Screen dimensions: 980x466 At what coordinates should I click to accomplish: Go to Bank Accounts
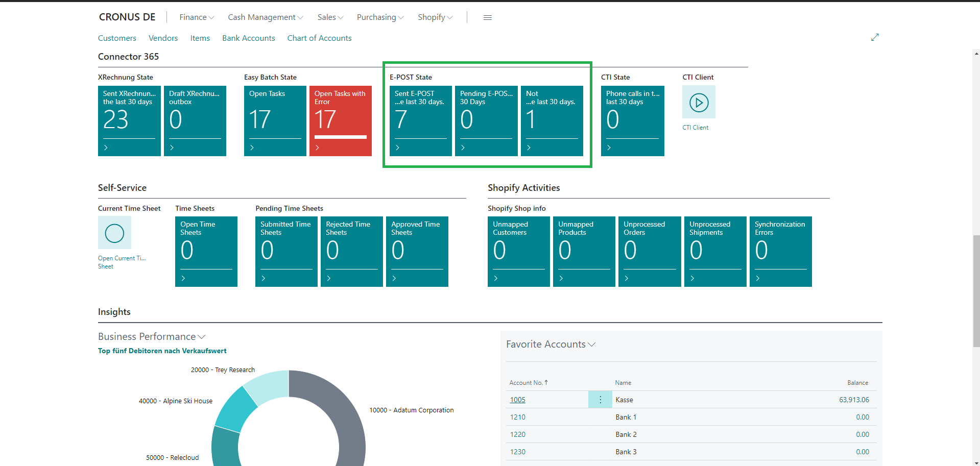tap(248, 38)
